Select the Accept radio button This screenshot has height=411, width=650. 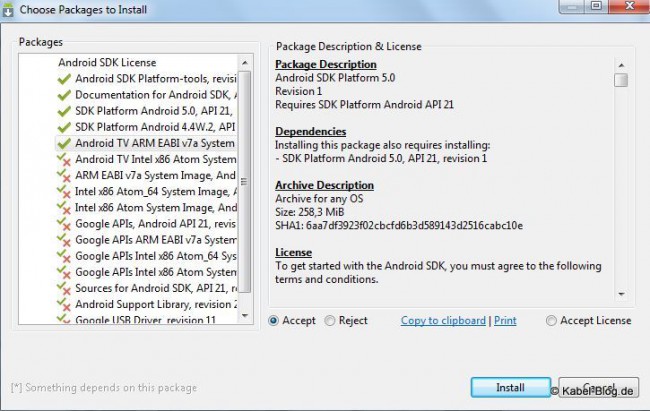click(x=274, y=321)
